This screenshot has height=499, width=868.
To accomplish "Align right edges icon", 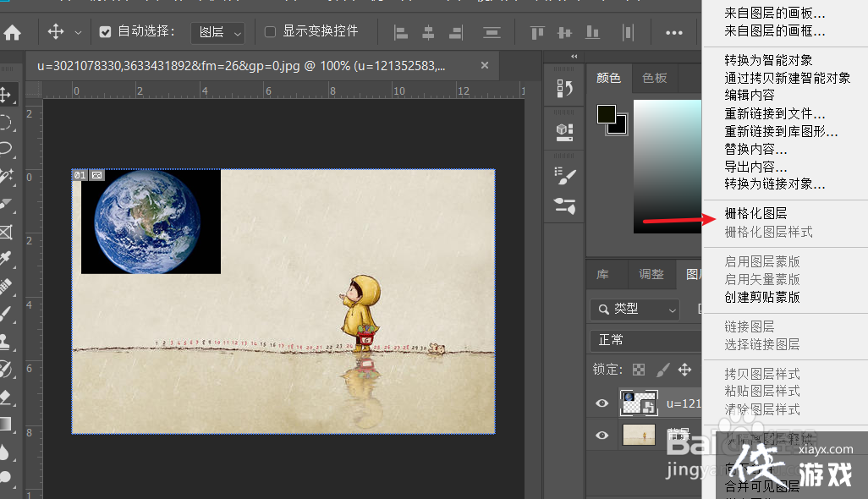I will [456, 33].
